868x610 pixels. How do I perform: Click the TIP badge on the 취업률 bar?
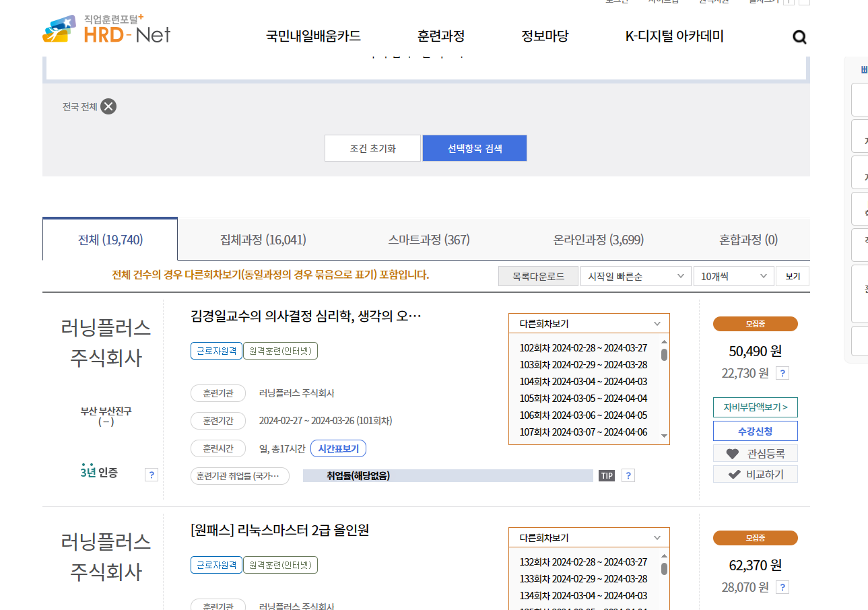pos(607,476)
